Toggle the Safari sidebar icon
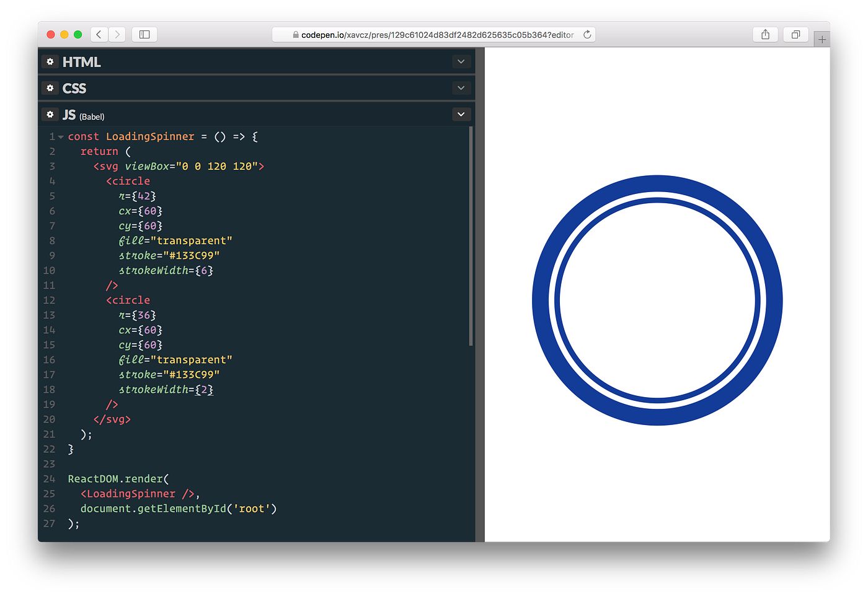868x596 pixels. [x=144, y=34]
